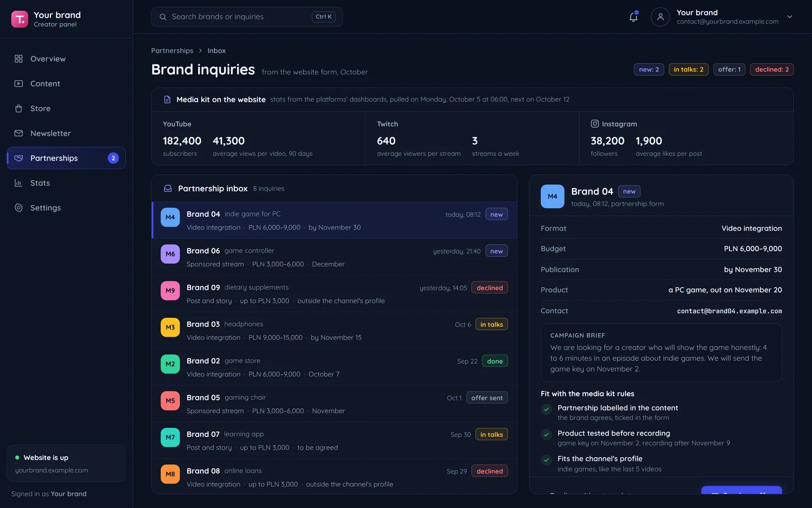Click the check next to Product tested
This screenshot has width=812, height=508.
pyautogui.click(x=547, y=434)
